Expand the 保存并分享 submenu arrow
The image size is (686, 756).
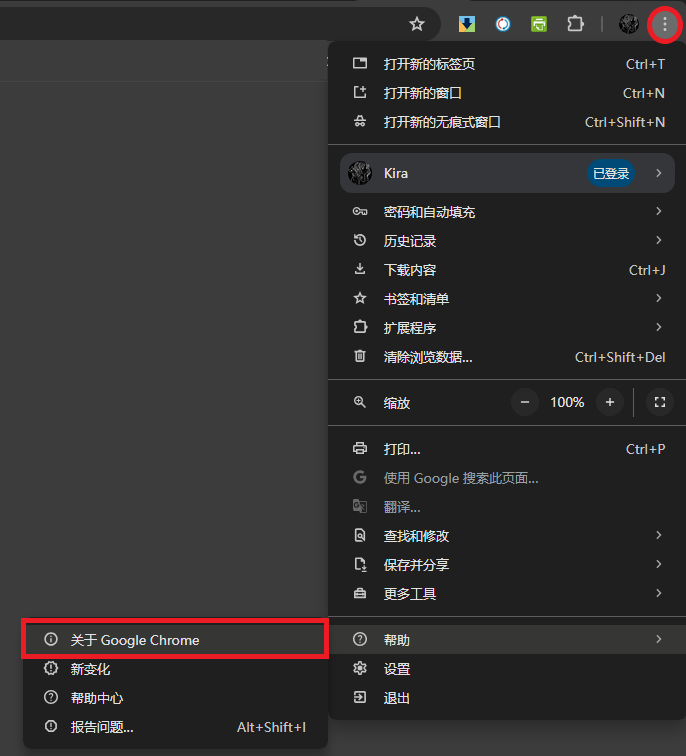point(659,564)
